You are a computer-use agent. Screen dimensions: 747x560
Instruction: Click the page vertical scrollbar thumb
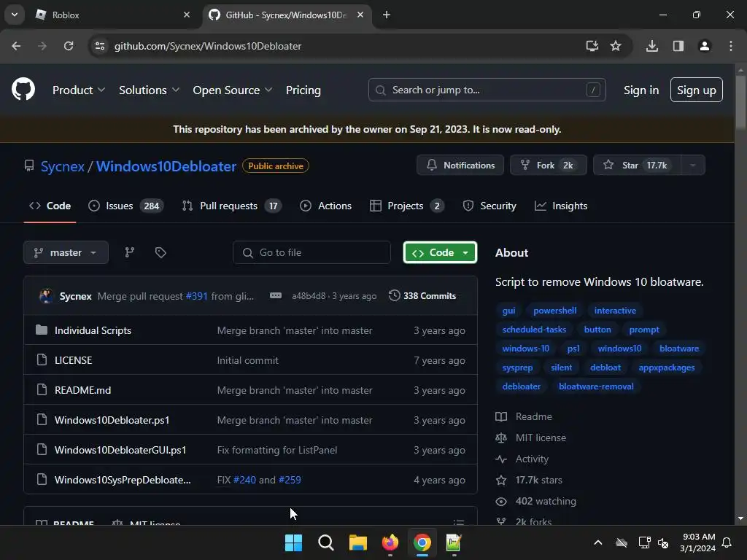pos(740,102)
